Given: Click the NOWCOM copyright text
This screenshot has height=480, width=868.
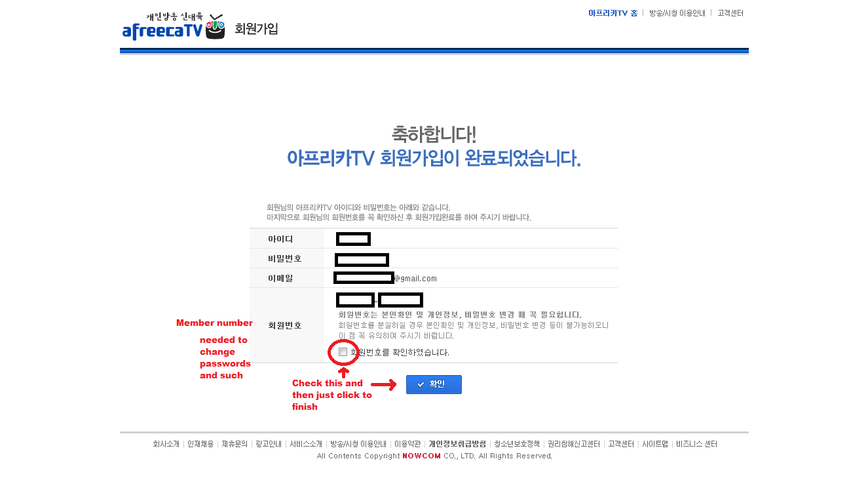Looking at the screenshot, I should click(421, 456).
